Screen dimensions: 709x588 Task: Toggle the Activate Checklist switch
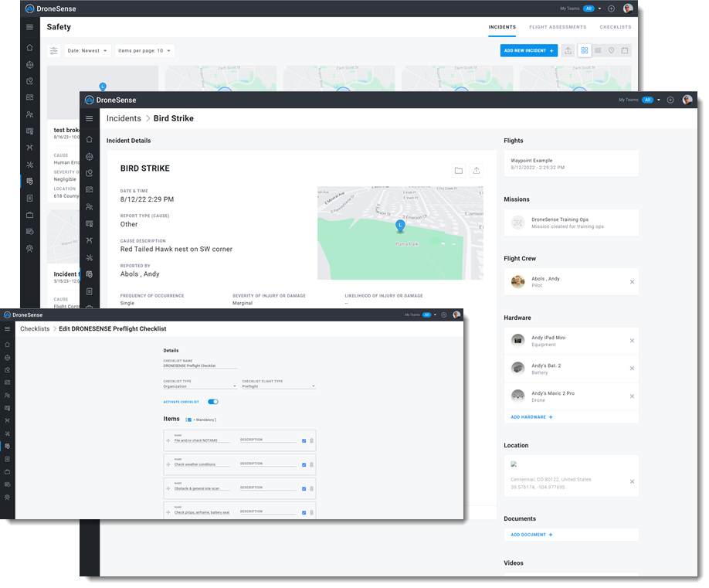[x=213, y=402]
